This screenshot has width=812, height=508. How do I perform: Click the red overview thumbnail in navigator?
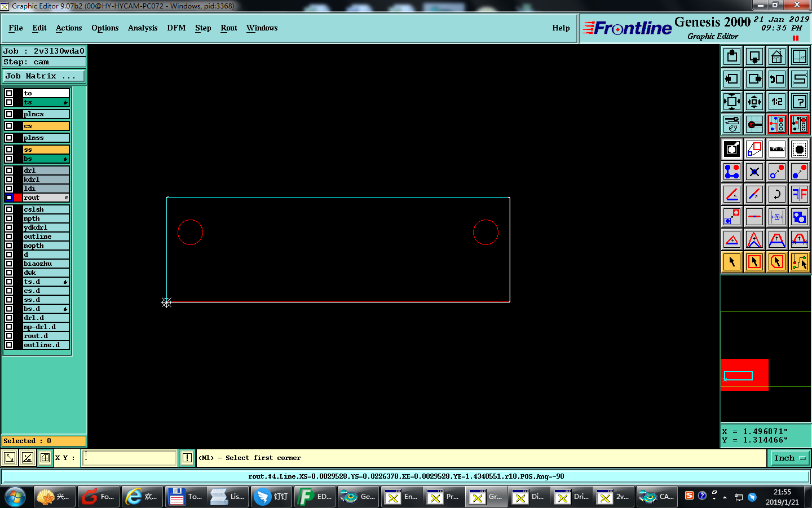pos(744,375)
